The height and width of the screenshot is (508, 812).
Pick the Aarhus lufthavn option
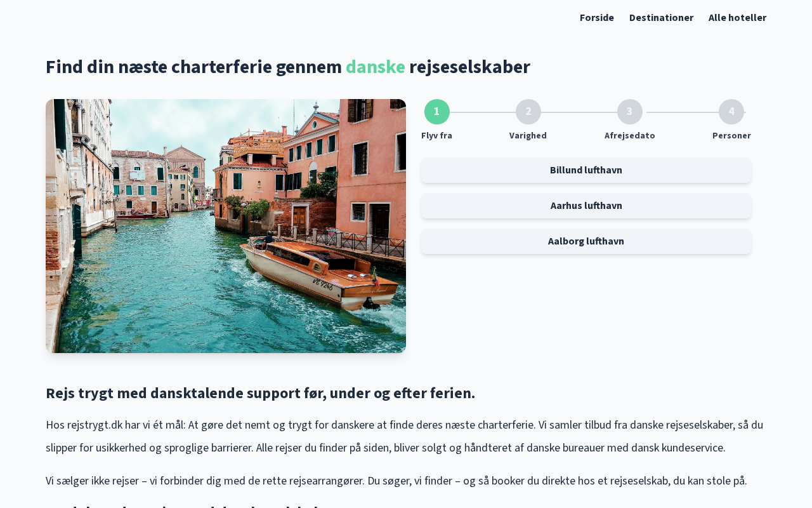[x=586, y=206]
